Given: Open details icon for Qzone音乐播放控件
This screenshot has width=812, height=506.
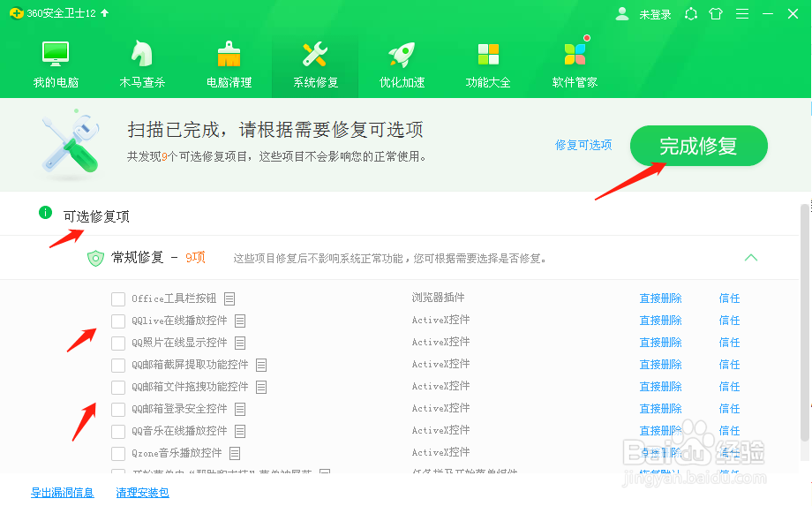Looking at the screenshot, I should pos(235,454).
